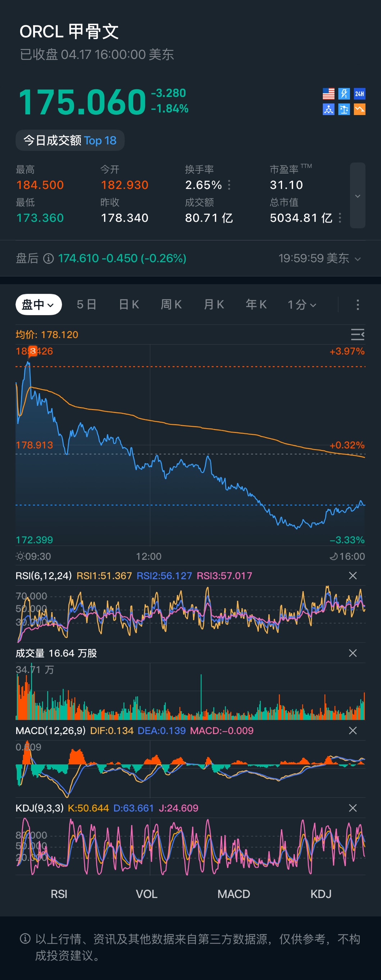Screen dimensions: 381x980
Task: Expand the quote details chevron panel
Action: tap(357, 195)
